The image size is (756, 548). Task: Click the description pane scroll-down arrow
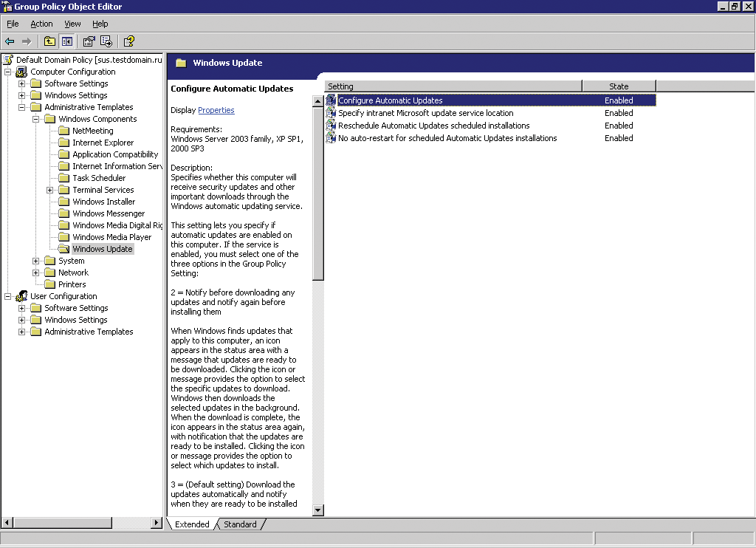[317, 510]
